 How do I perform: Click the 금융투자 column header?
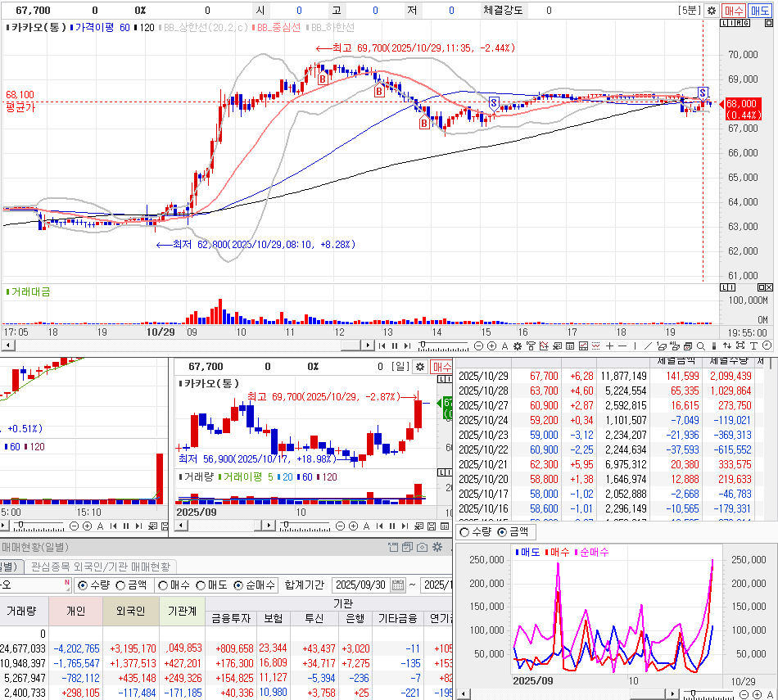[x=231, y=619]
